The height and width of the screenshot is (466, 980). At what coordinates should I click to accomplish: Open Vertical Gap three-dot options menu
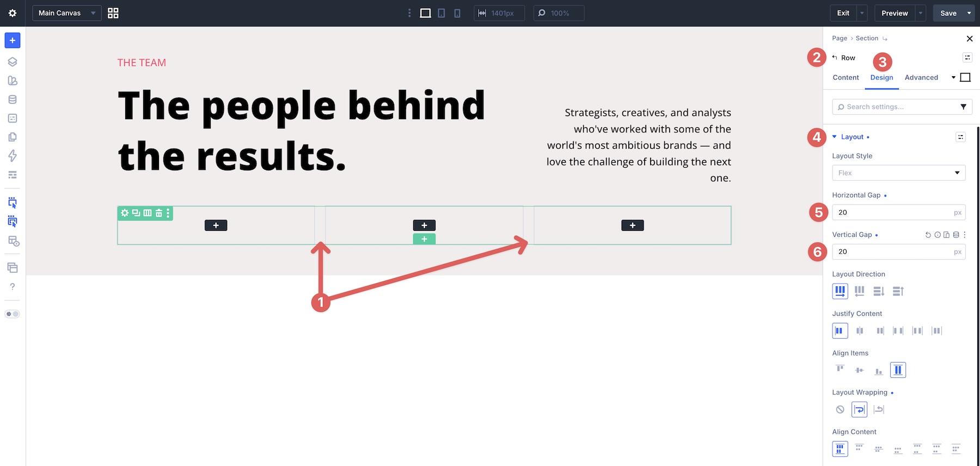point(965,235)
